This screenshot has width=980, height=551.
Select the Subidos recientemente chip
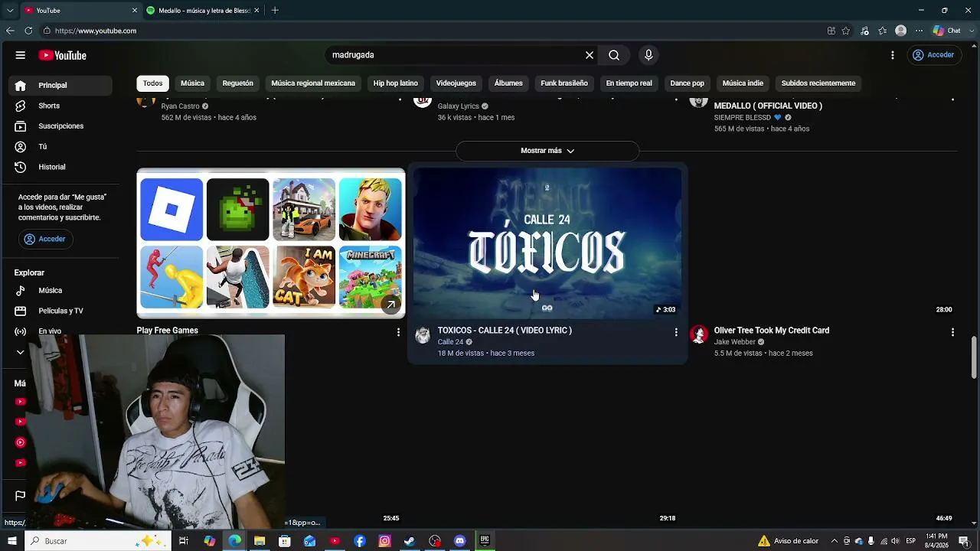coord(818,83)
